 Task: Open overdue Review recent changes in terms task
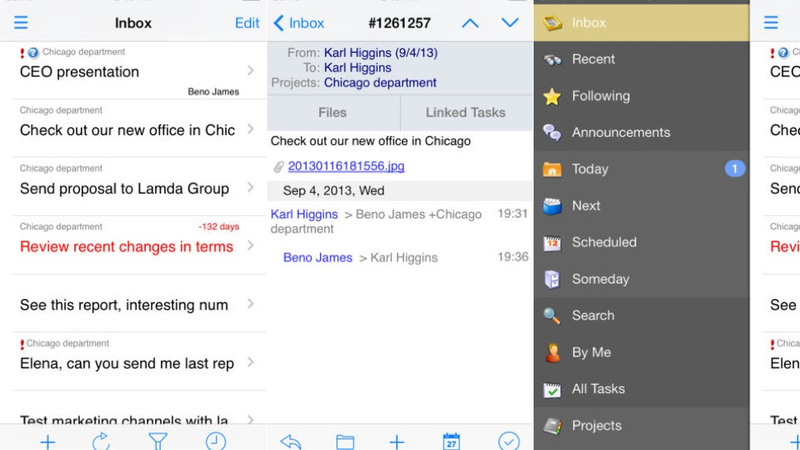(x=127, y=247)
